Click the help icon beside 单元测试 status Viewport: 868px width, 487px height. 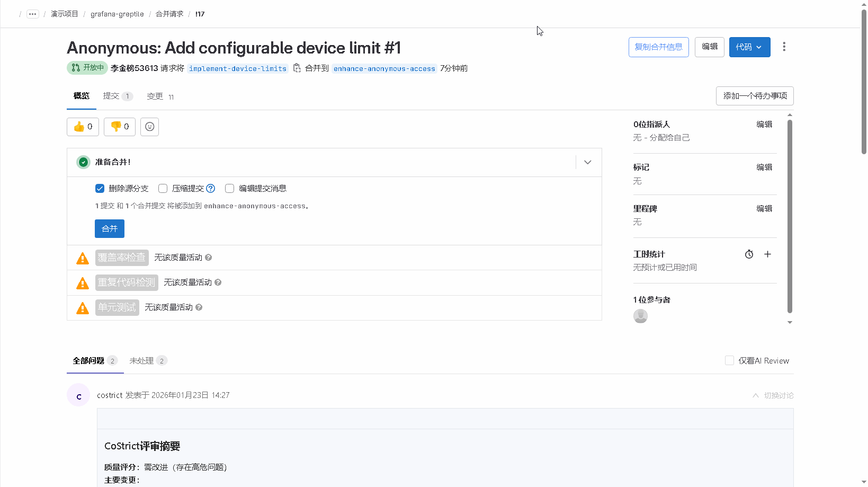coord(199,307)
